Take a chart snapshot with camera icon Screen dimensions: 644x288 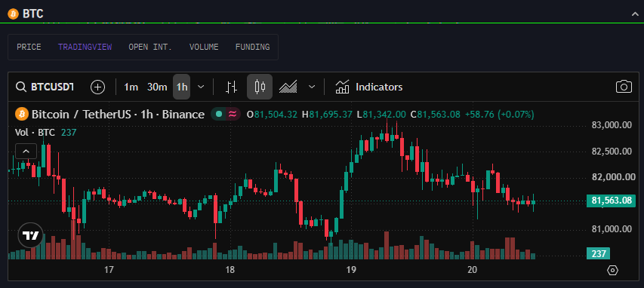point(624,87)
